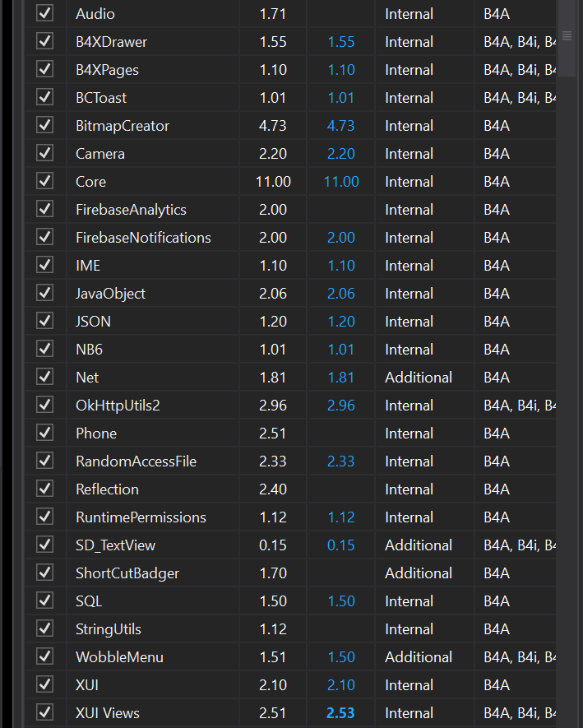The height and width of the screenshot is (728, 583).
Task: Toggle the Phone library checkbox
Action: tap(45, 434)
